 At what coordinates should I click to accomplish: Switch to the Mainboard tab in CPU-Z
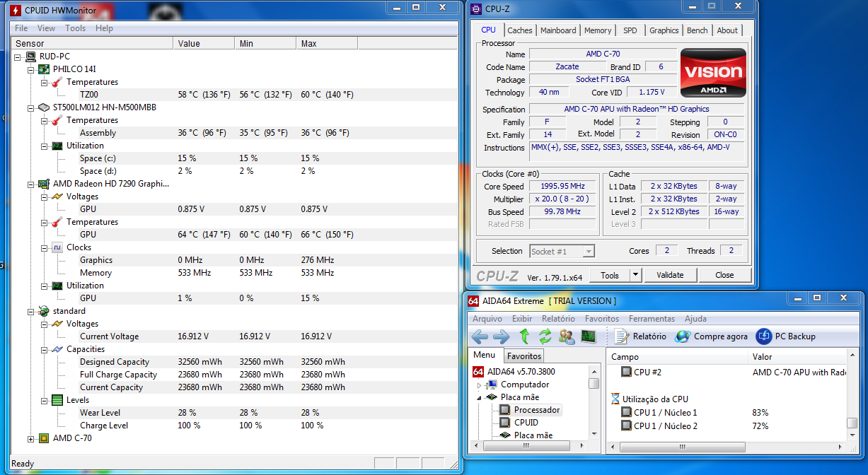click(x=558, y=30)
